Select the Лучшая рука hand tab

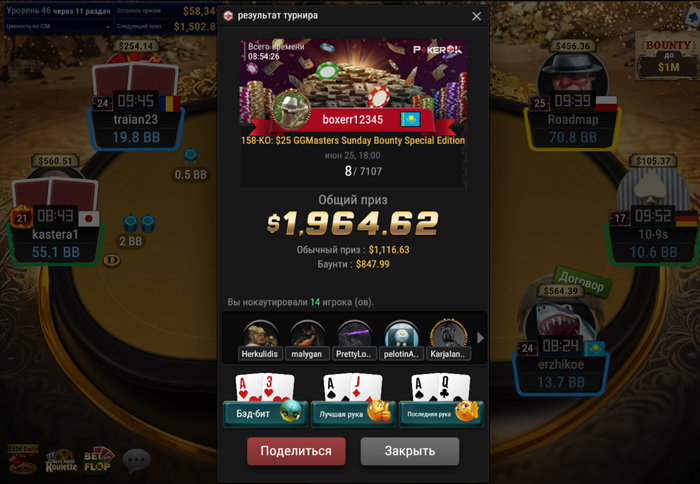point(353,413)
